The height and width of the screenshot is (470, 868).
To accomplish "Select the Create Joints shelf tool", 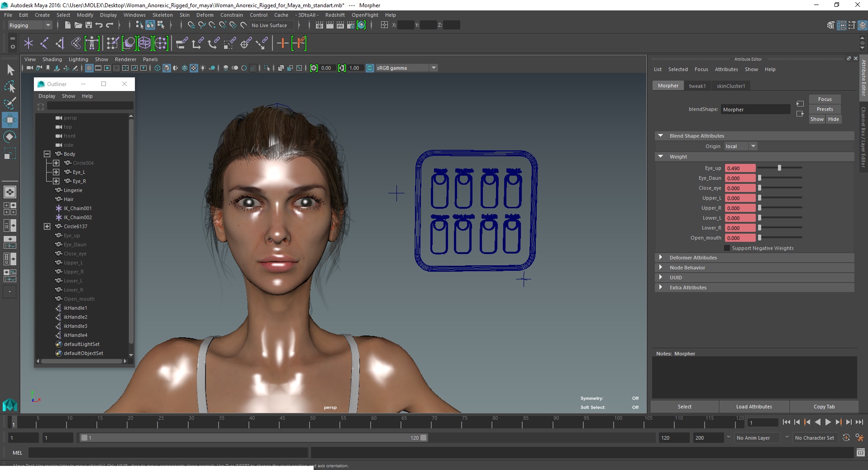I will 44,43.
